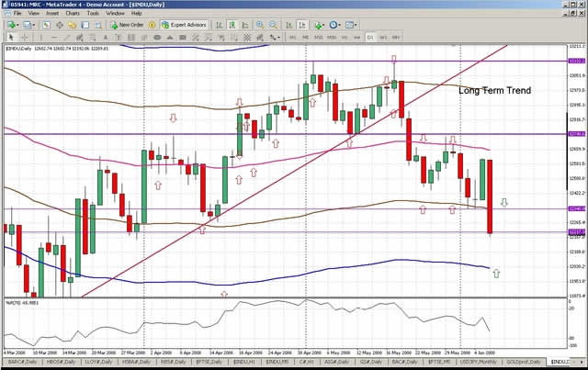This screenshot has width=588, height=370.
Task: Switch to bar chart display
Action: 219,25
